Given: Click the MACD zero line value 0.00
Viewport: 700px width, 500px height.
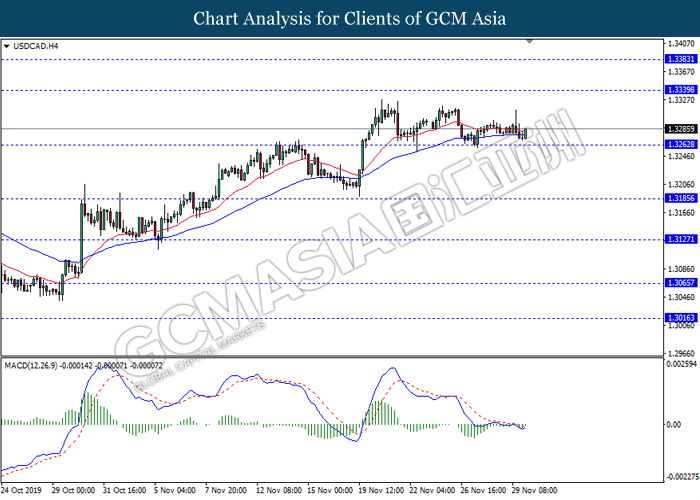Looking at the screenshot, I should point(675,424).
